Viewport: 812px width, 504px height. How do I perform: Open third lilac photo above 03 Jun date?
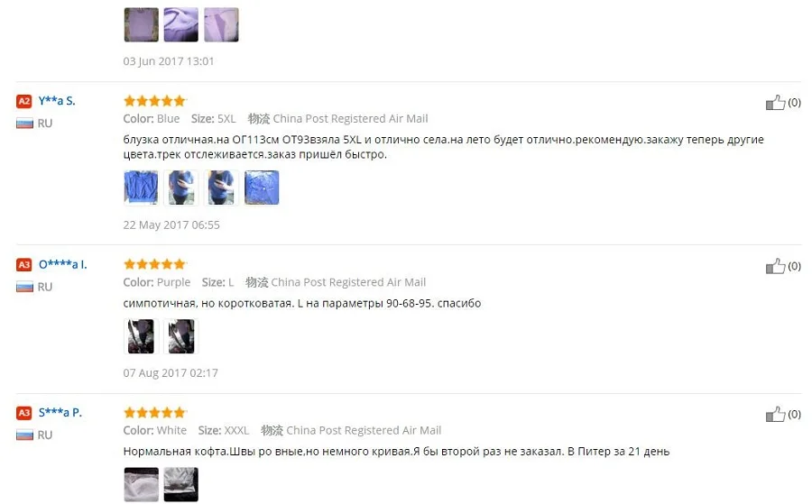221,24
